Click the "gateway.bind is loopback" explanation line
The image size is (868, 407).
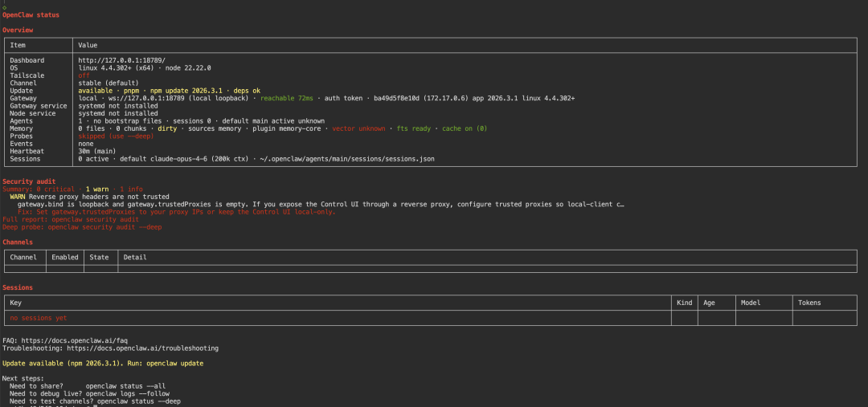pyautogui.click(x=321, y=204)
